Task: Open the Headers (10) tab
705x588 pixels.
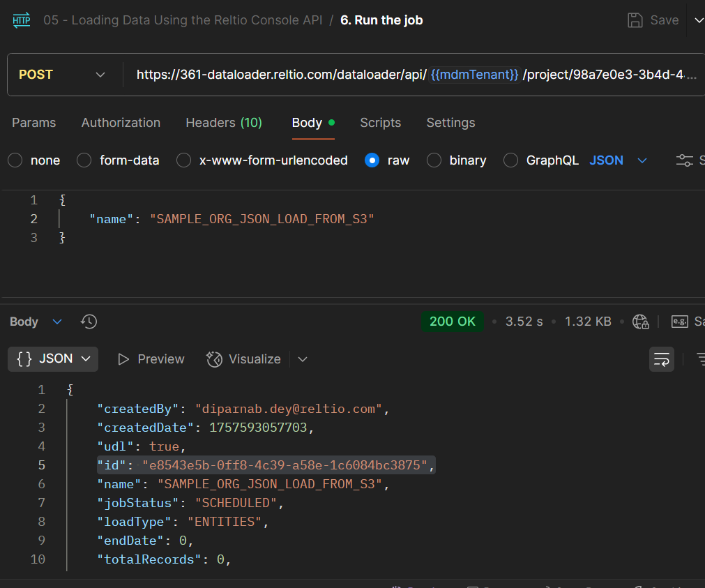Action: pos(223,123)
